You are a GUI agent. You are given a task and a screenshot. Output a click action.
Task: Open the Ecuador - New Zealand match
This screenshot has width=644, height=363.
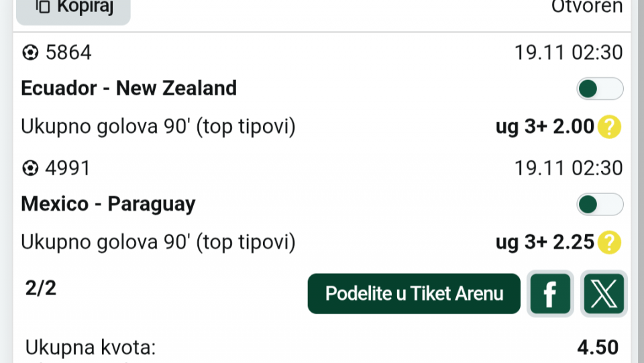[x=129, y=89]
